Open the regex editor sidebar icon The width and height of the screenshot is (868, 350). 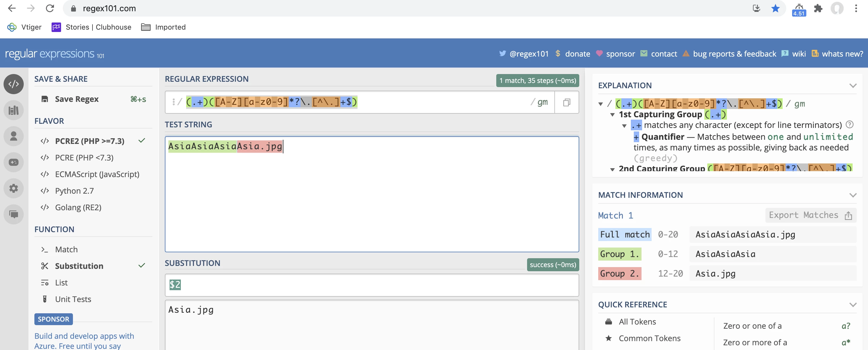[x=13, y=84]
